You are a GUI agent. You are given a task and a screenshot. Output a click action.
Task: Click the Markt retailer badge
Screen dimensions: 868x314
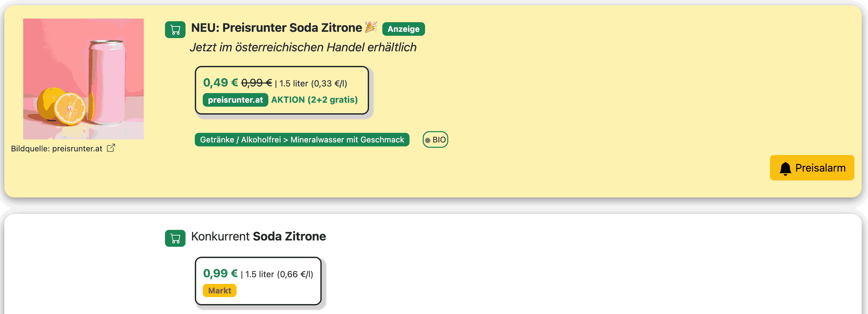219,290
